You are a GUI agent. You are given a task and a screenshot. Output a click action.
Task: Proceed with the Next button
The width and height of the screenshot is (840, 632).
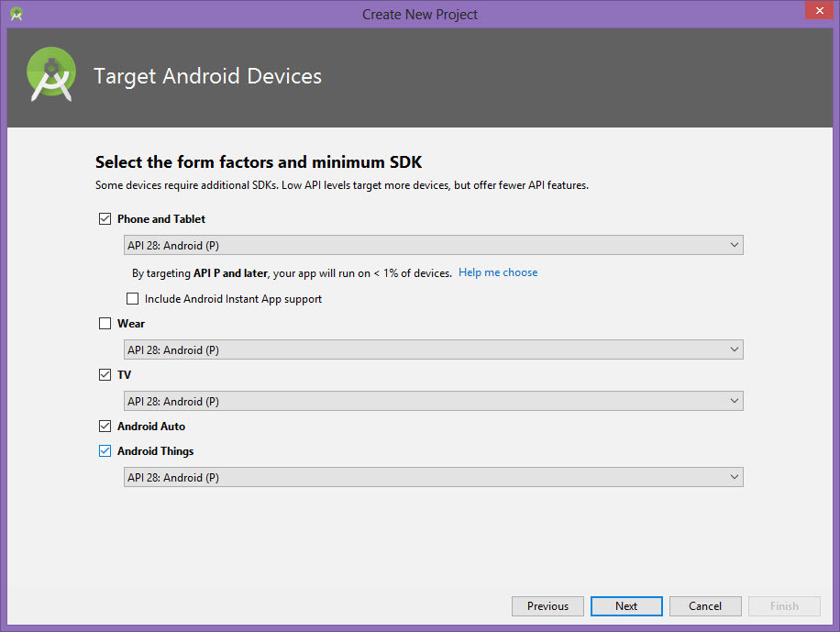coord(626,606)
